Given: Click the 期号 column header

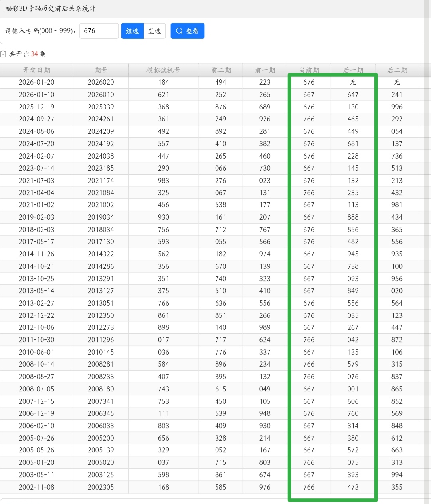Looking at the screenshot, I should 100,70.
